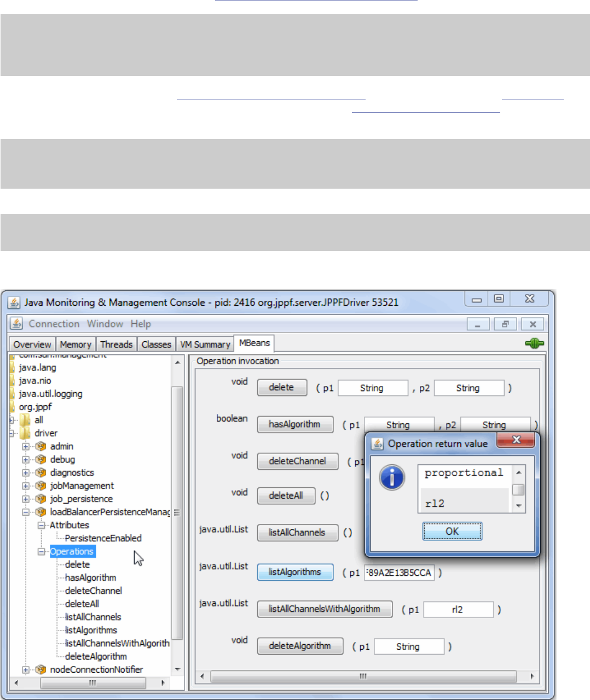The height and width of the screenshot is (700, 590).
Task: Close the Operation return value dialog
Action: tap(516, 440)
